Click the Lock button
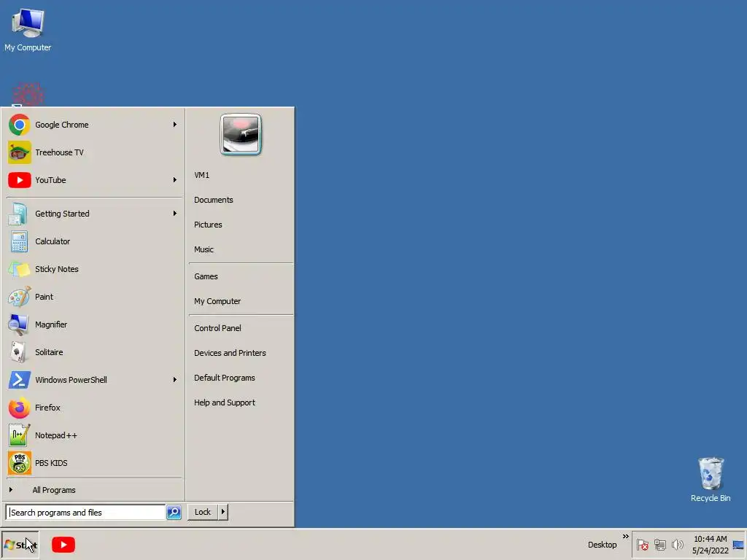Viewport: 747px width, 560px height. tap(203, 512)
